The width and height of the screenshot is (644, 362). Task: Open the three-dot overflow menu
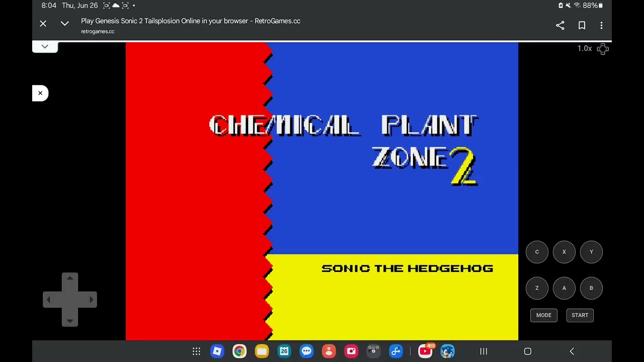click(601, 25)
